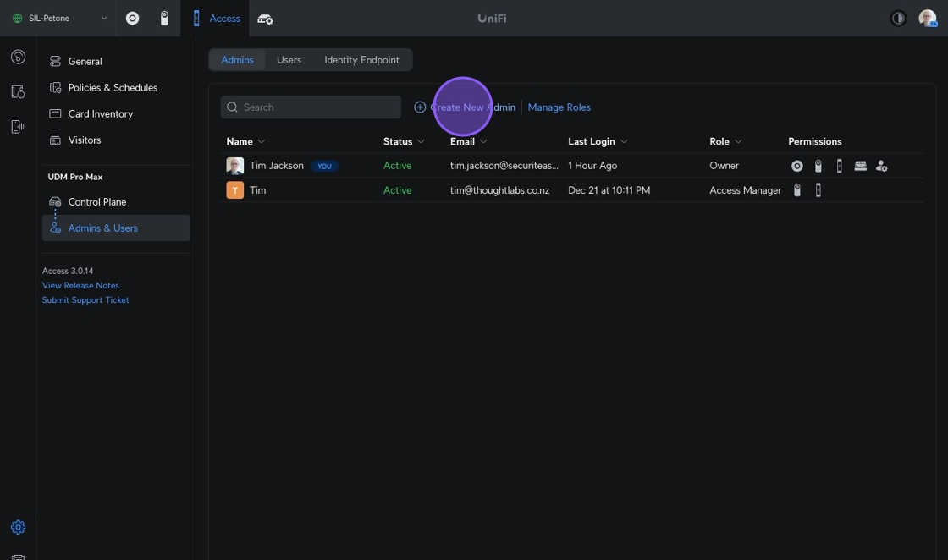Image resolution: width=948 pixels, height=560 pixels.
Task: Open the View Release Notes link
Action: pyautogui.click(x=80, y=286)
